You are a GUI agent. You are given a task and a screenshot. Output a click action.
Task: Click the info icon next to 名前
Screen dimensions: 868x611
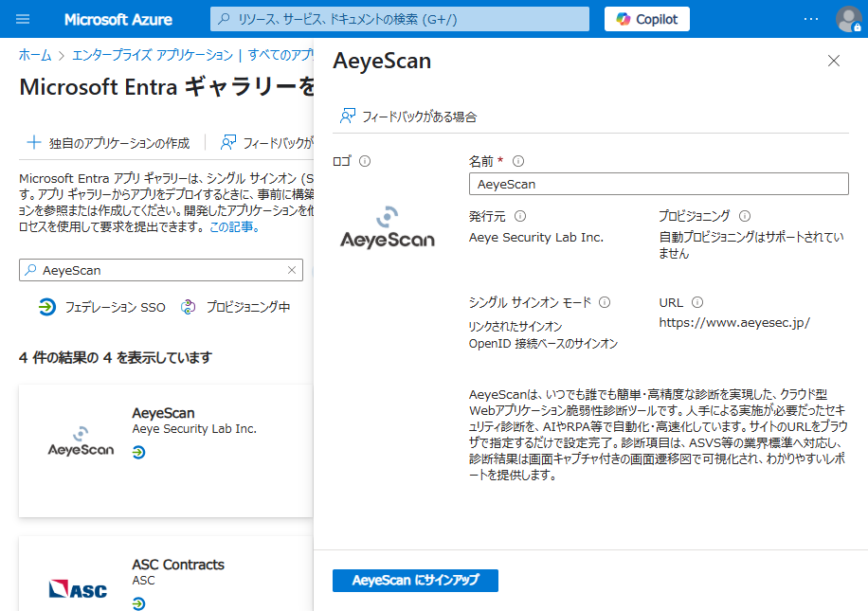click(518, 161)
